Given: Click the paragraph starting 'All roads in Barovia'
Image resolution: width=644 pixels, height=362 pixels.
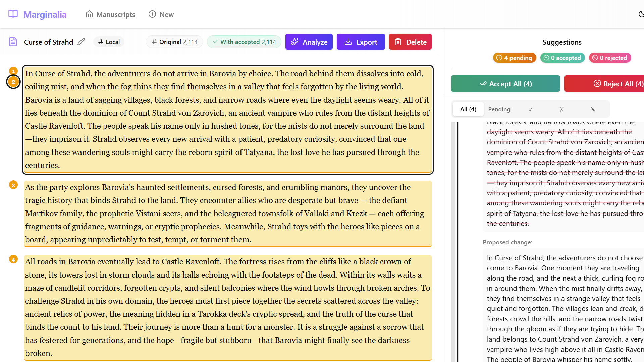Looking at the screenshot, I should (x=228, y=307).
